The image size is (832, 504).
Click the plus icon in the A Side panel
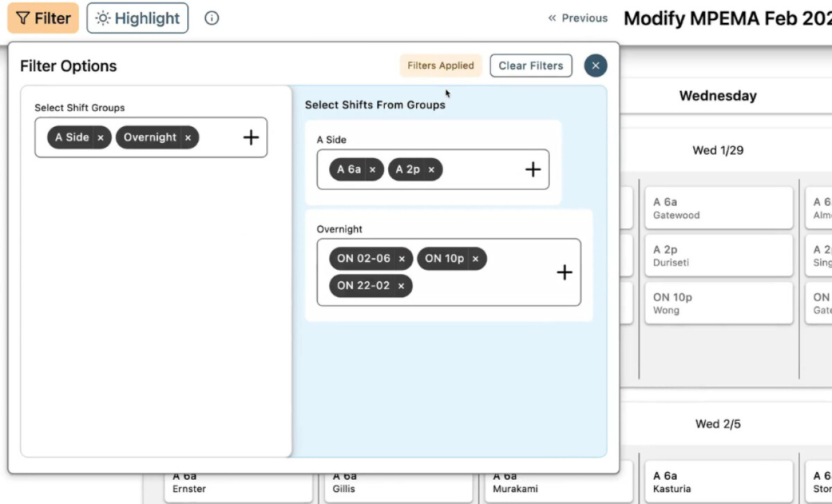coord(532,168)
